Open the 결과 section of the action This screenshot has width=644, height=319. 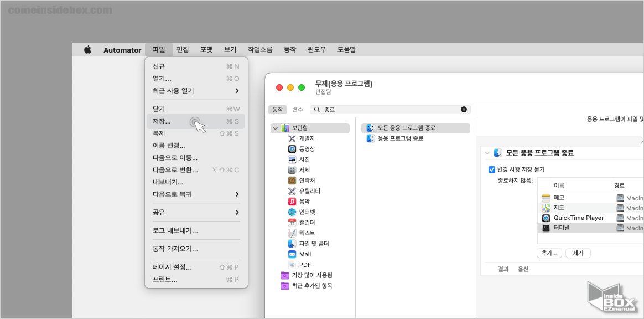pos(503,269)
